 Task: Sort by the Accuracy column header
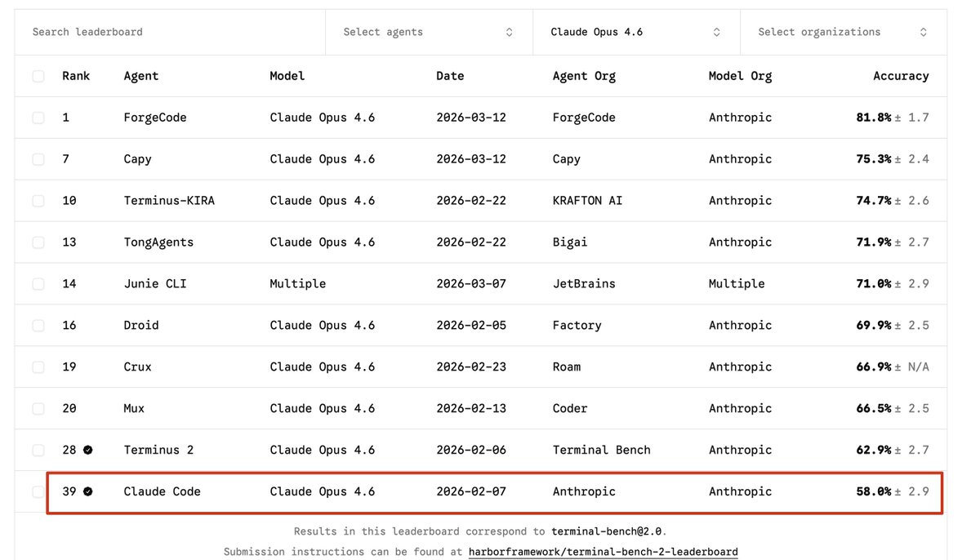point(901,76)
